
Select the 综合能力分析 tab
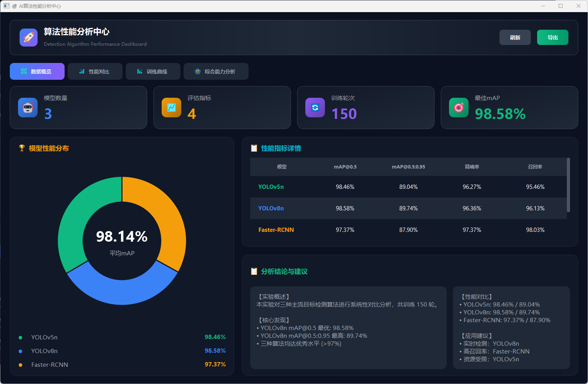point(216,72)
